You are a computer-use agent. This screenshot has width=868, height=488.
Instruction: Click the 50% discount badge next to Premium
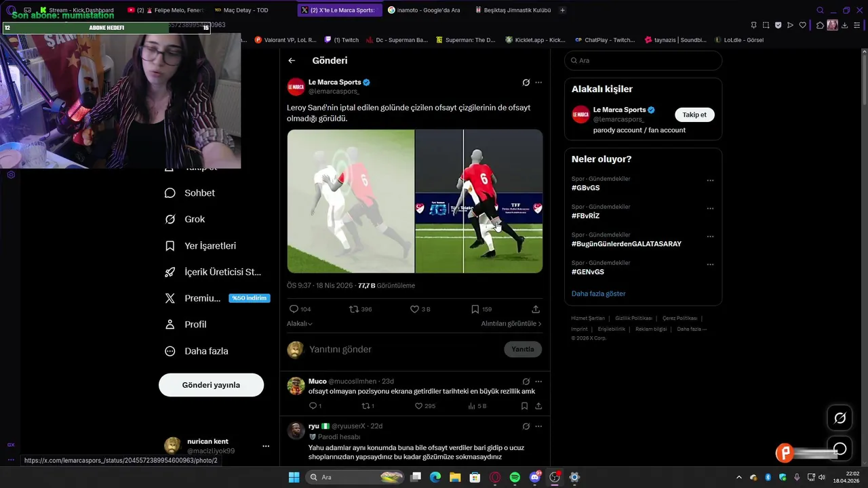point(249,298)
